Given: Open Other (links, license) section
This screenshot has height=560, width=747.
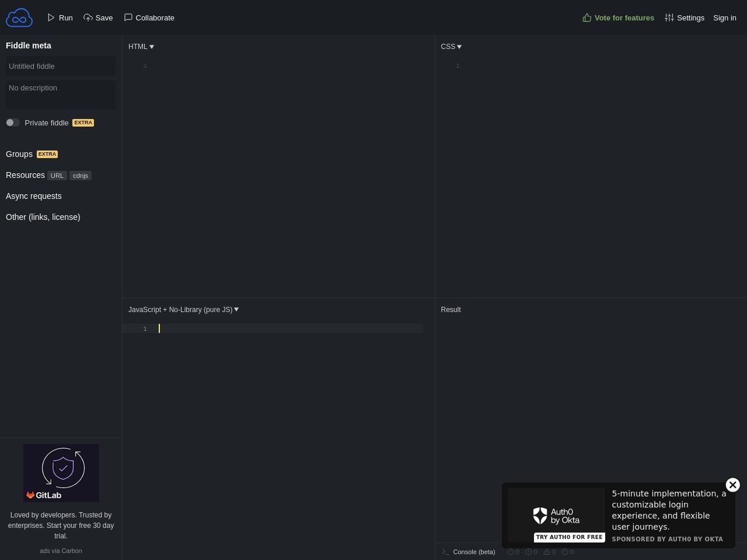Looking at the screenshot, I should [x=43, y=217].
